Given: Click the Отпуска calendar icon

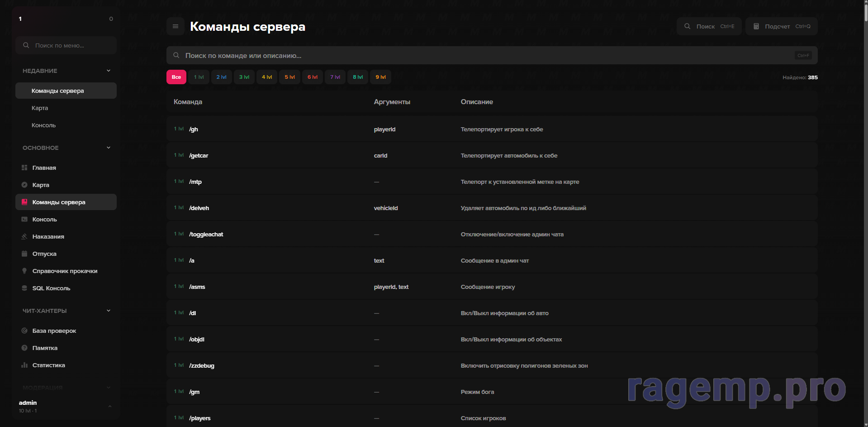Looking at the screenshot, I should (24, 254).
